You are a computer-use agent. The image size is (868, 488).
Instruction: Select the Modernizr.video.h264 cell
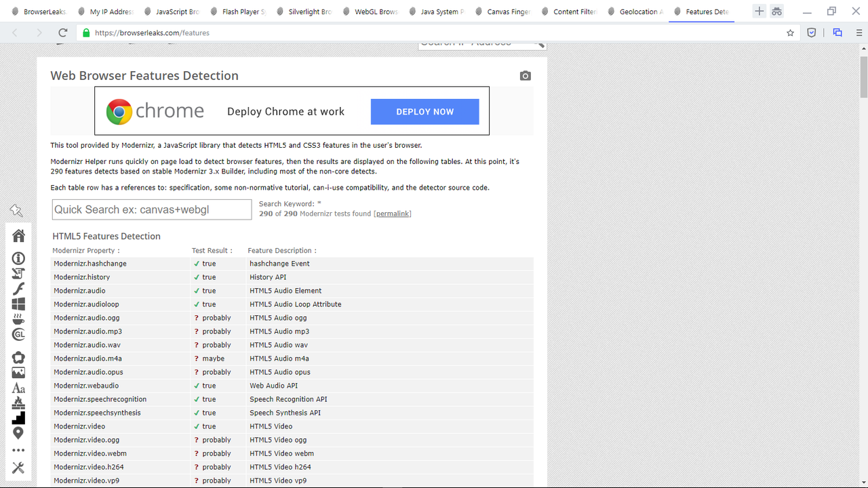122,467
